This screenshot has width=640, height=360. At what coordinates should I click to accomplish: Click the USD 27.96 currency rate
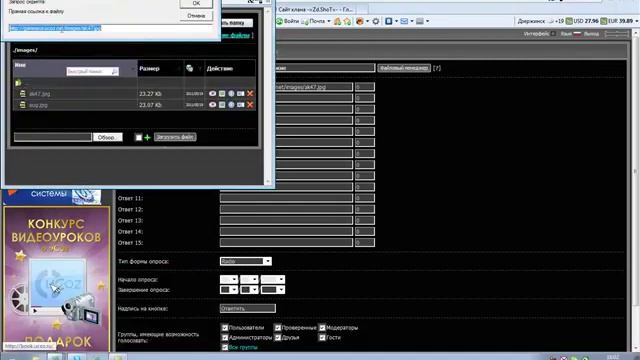click(x=582, y=21)
